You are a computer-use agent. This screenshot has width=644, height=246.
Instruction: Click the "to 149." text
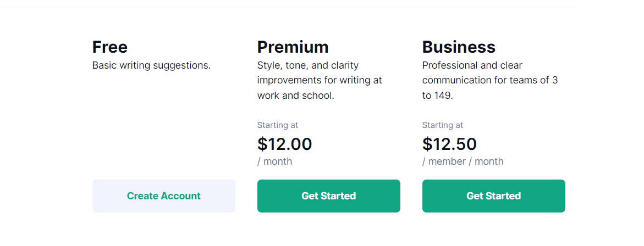[x=437, y=96]
